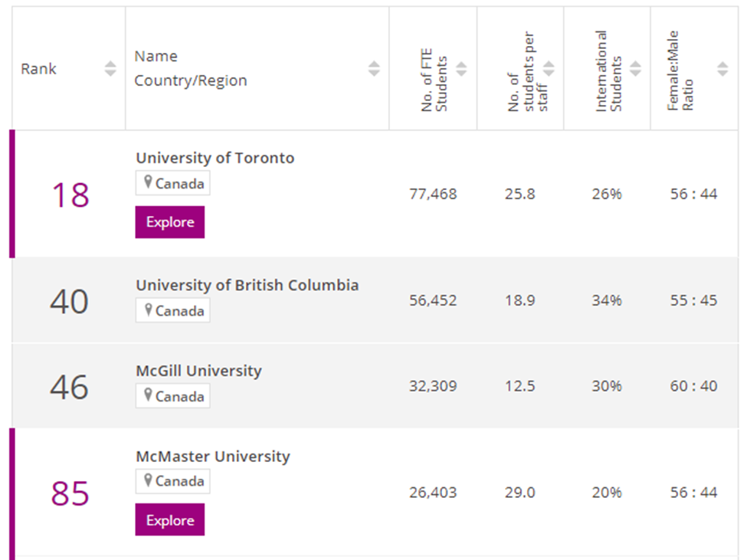747x560 pixels.
Task: Select Canada tag under McMaster University
Action: pyautogui.click(x=173, y=481)
